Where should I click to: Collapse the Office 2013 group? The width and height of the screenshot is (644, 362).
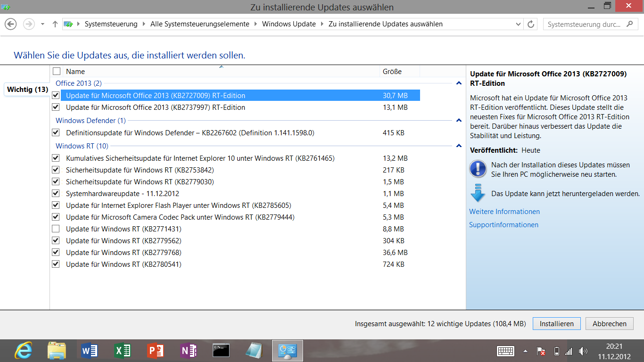tap(459, 83)
